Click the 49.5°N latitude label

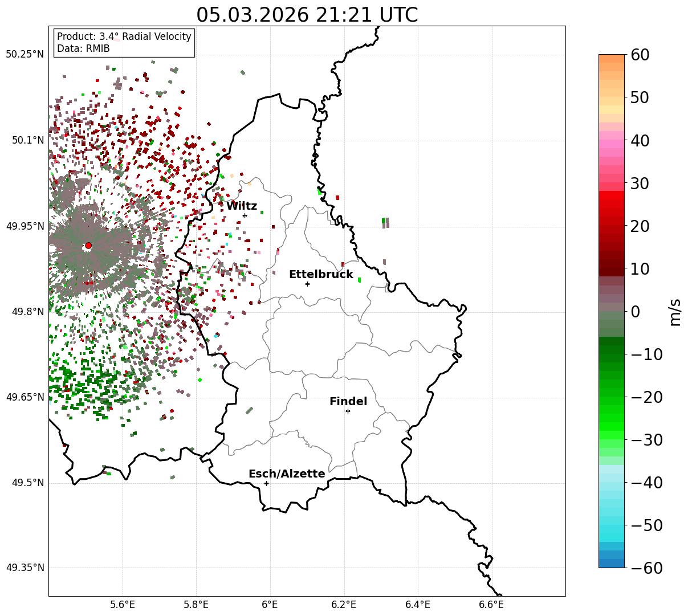pos(27,483)
